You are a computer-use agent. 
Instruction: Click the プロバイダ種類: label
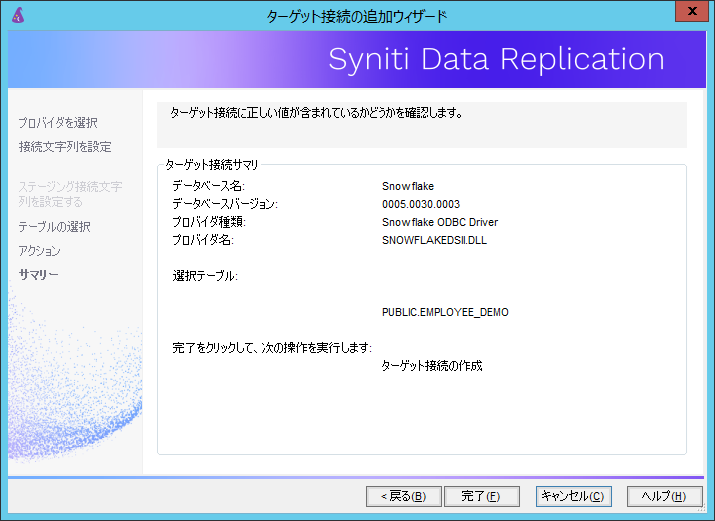coord(209,222)
